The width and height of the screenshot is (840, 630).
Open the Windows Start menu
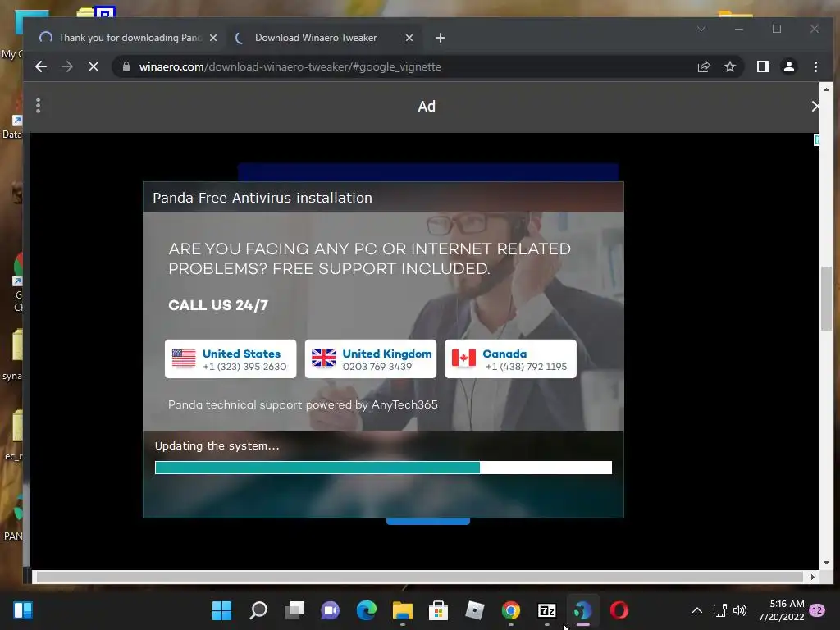[x=221, y=610]
